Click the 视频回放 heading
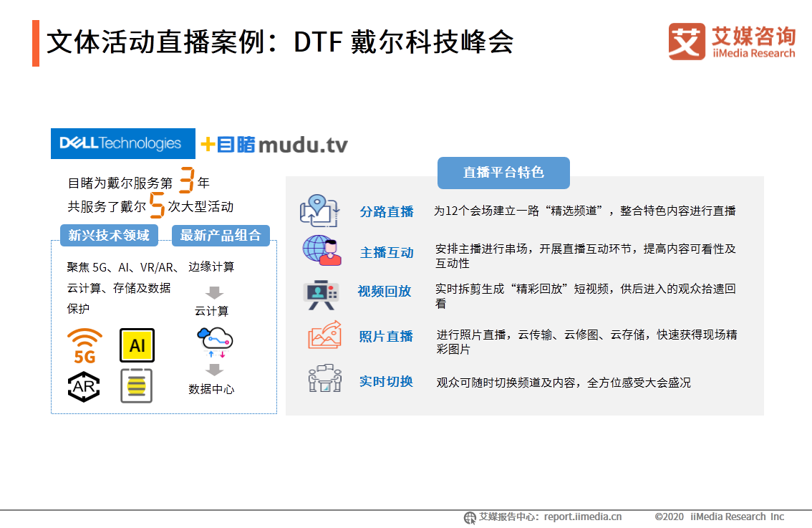The height and width of the screenshot is (528, 812). point(385,291)
